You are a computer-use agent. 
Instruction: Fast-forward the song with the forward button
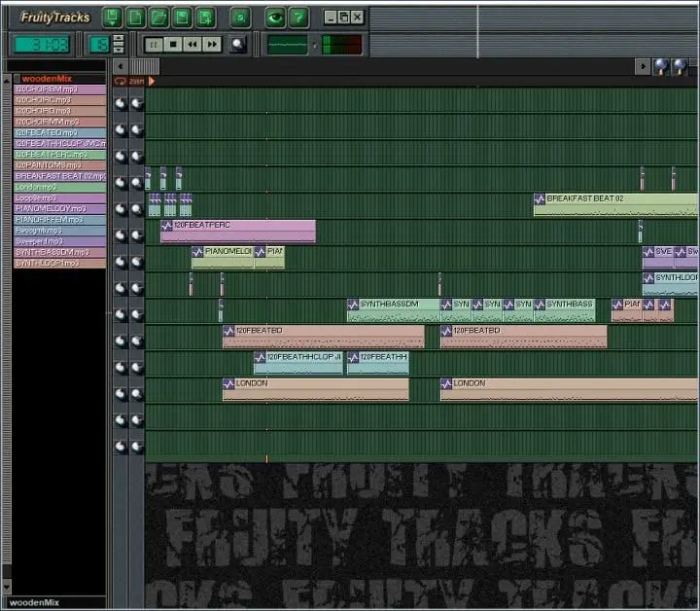tap(212, 44)
